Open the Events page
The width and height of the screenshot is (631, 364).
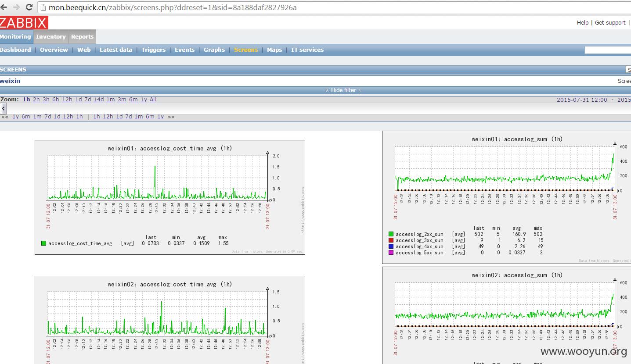point(184,50)
